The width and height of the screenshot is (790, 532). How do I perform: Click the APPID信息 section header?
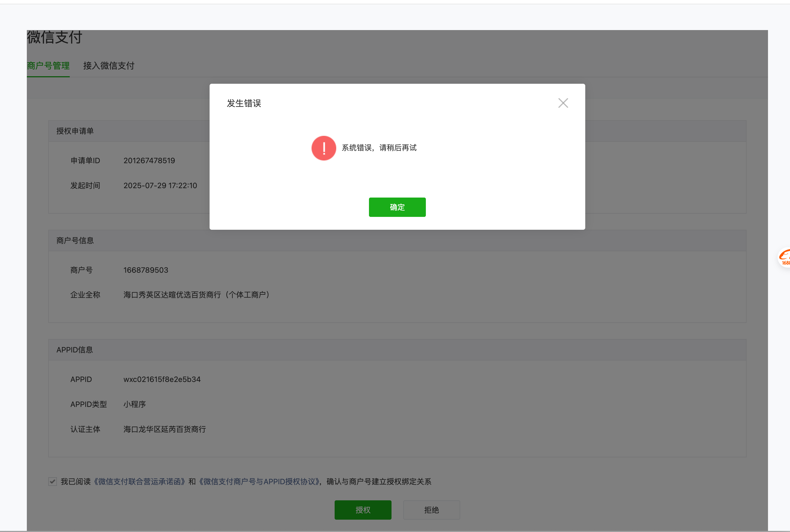tap(75, 350)
